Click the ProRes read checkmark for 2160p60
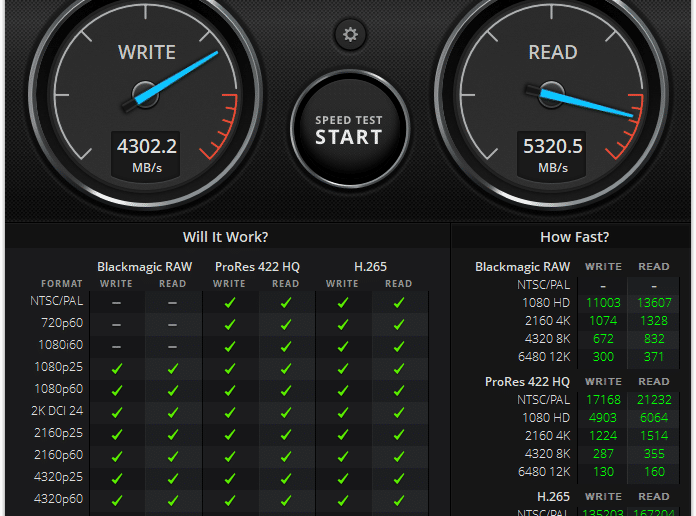696x516 pixels. 286,456
